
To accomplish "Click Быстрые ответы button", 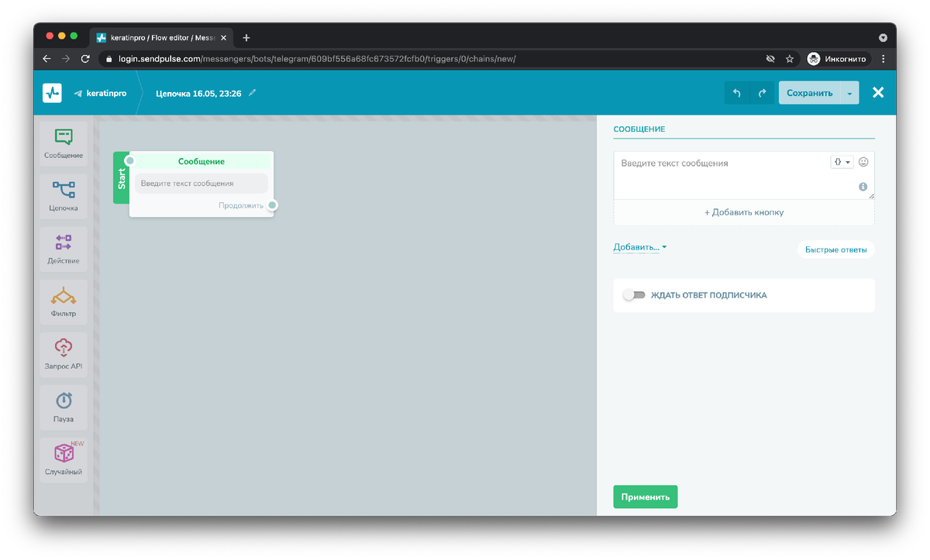I will (x=836, y=249).
